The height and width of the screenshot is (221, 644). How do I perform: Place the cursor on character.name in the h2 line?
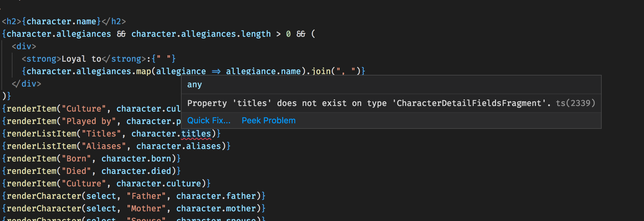pyautogui.click(x=61, y=21)
